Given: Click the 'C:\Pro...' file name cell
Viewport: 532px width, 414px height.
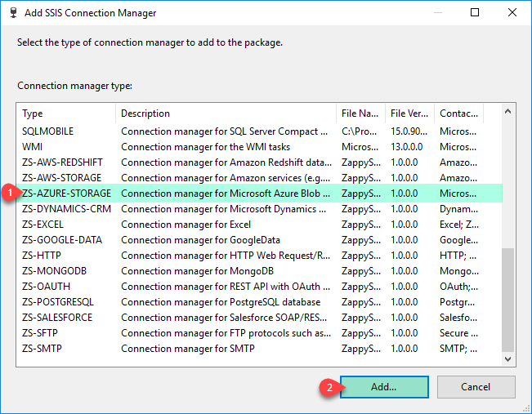Looking at the screenshot, I should [359, 131].
